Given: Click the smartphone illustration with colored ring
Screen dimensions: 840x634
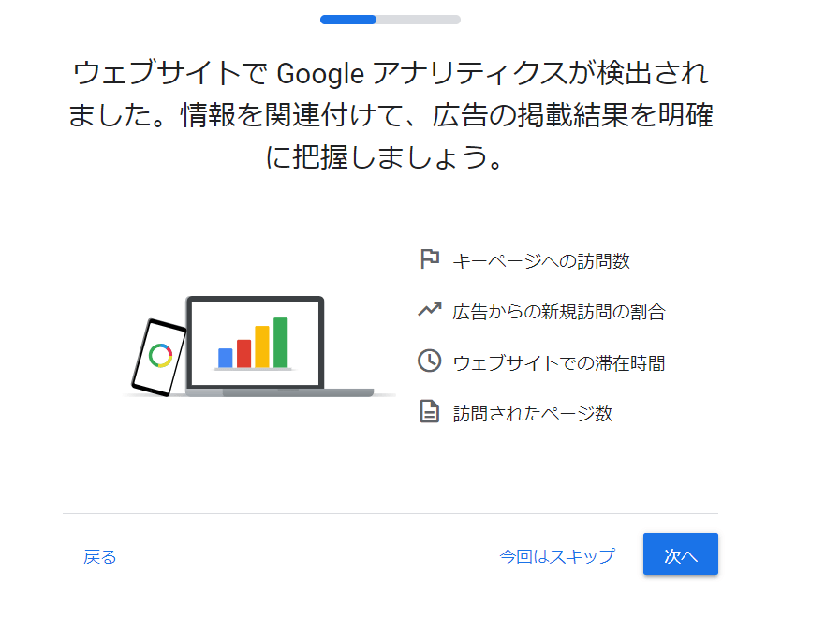Looking at the screenshot, I should [x=159, y=358].
